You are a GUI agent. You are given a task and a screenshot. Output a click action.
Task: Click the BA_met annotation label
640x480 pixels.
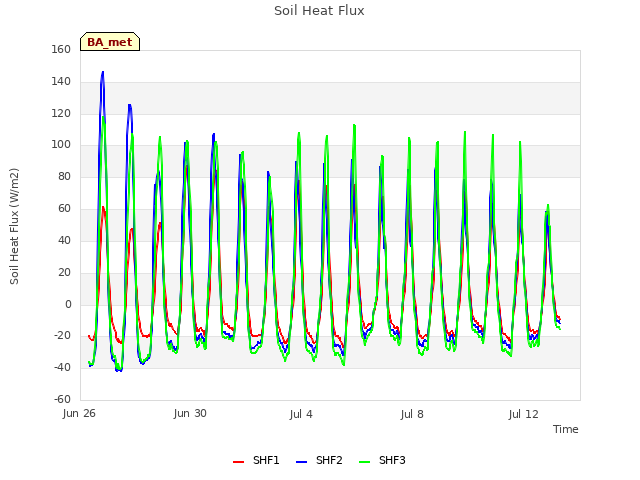tap(110, 42)
